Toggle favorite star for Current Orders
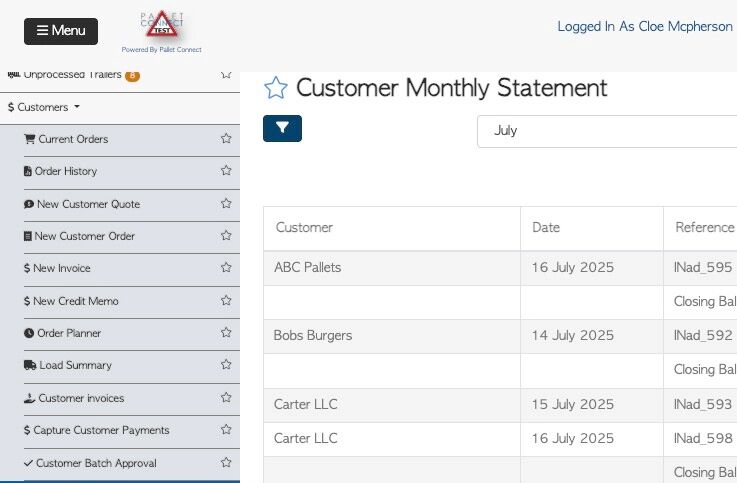 click(x=226, y=139)
